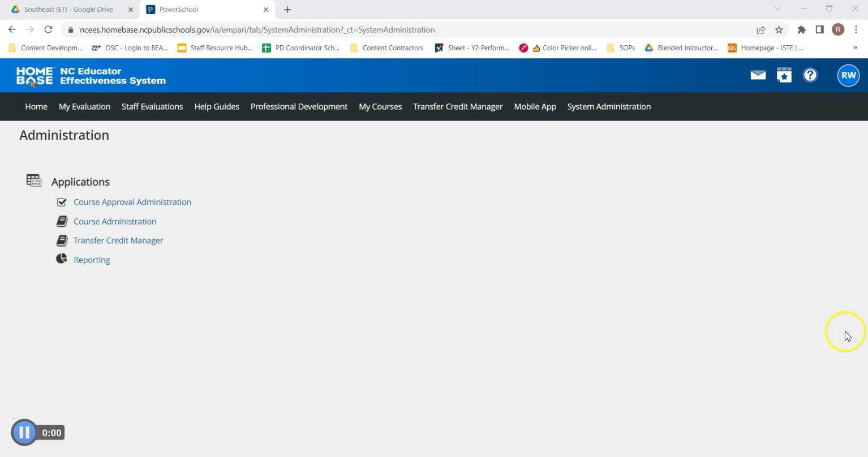The height and width of the screenshot is (457, 868).
Task: Open the OSC - Login to BEA... bookmark
Action: click(130, 48)
